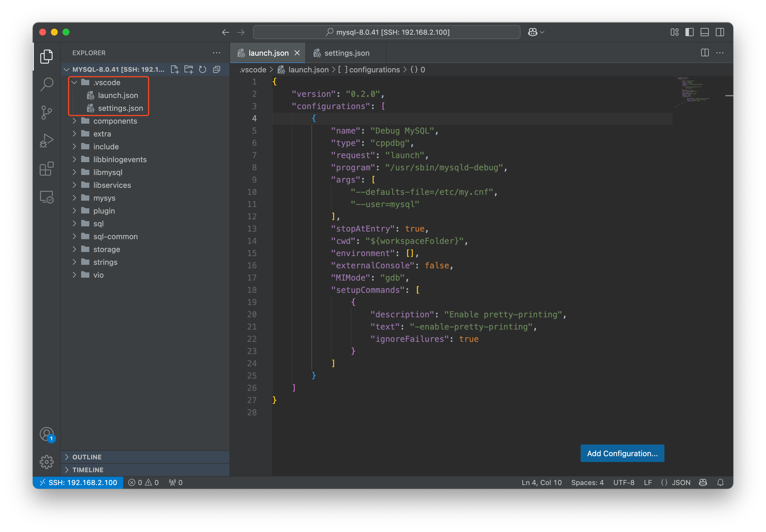Toggle the bottom panel

click(705, 32)
